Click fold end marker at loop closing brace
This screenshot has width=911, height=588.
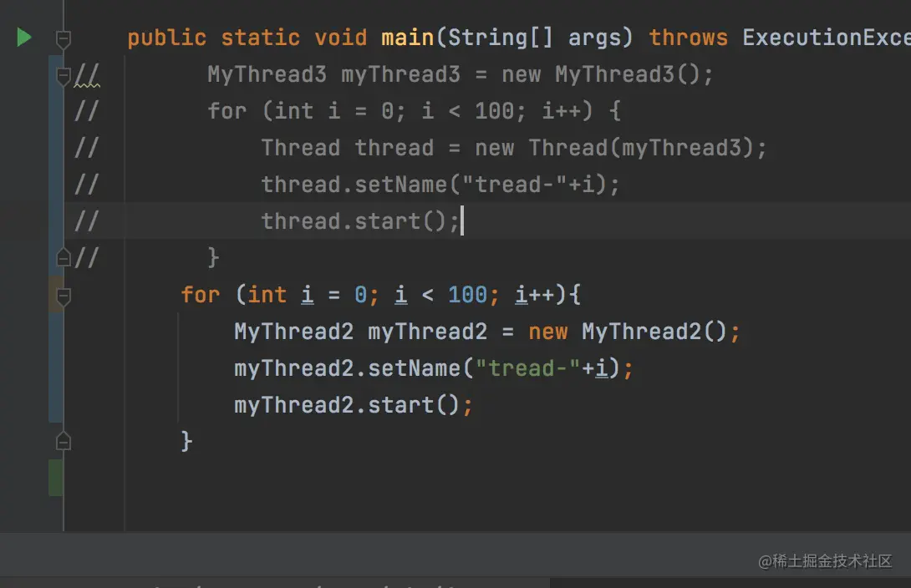pyautogui.click(x=64, y=441)
